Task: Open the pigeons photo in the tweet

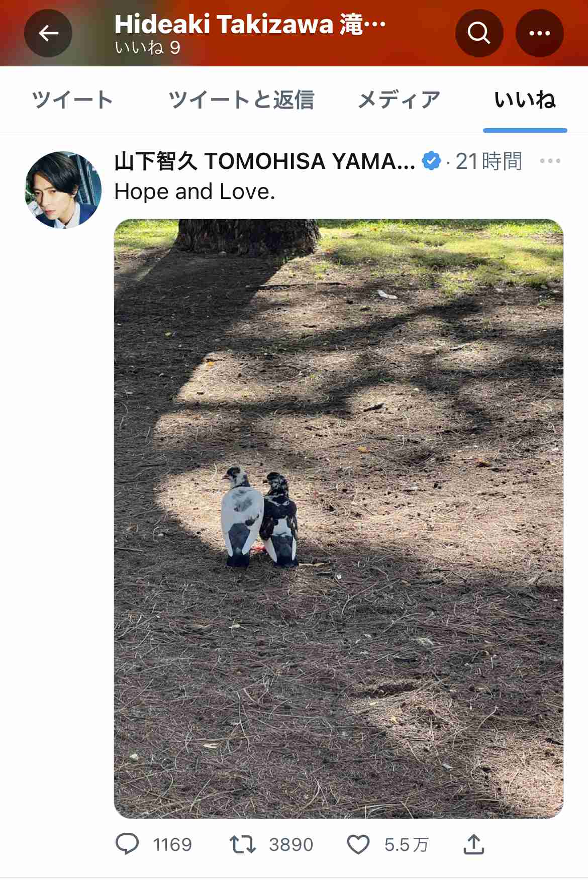Action: [339, 519]
